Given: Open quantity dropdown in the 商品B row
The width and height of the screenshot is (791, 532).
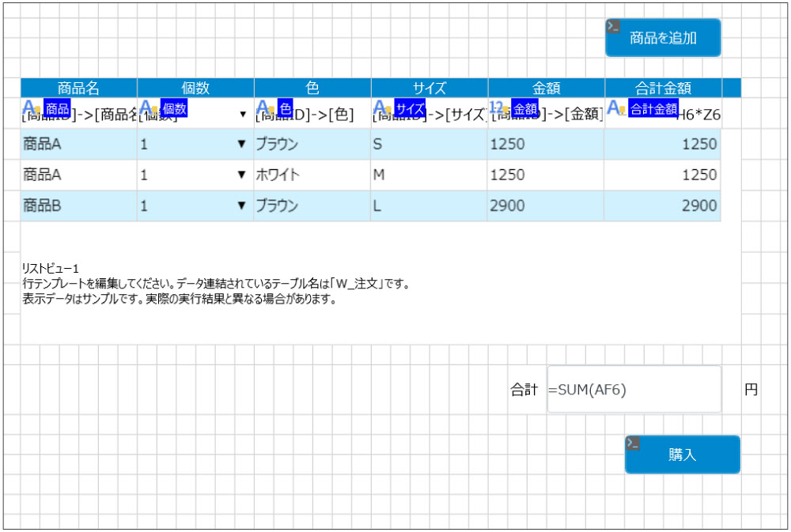Looking at the screenshot, I should pyautogui.click(x=242, y=206).
